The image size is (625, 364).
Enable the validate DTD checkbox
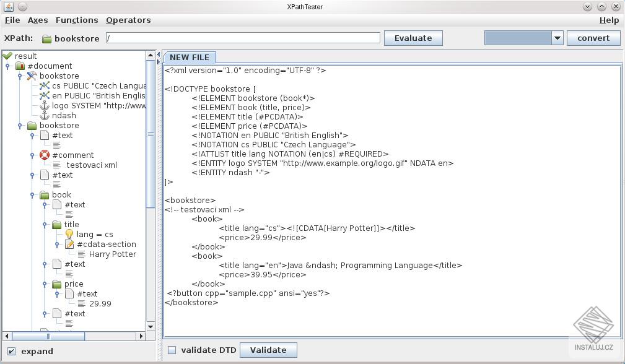point(172,350)
